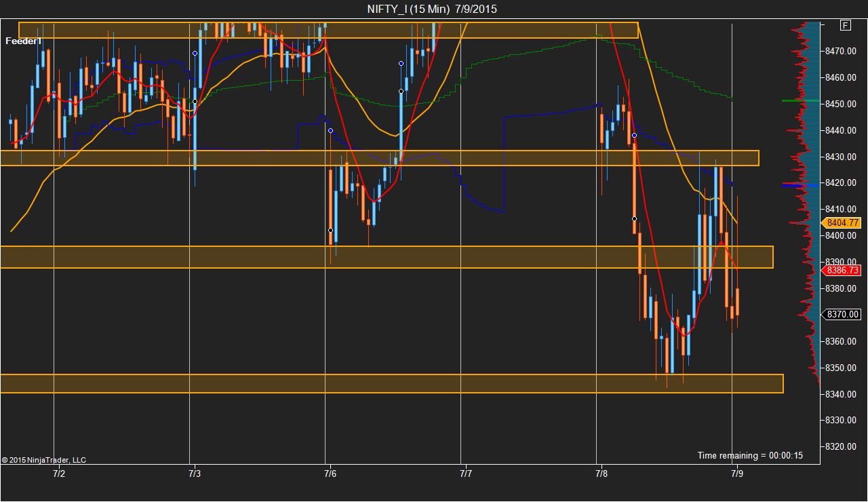868x502 pixels.
Task: Click the 8350.00 price axis label
Action: (840, 368)
